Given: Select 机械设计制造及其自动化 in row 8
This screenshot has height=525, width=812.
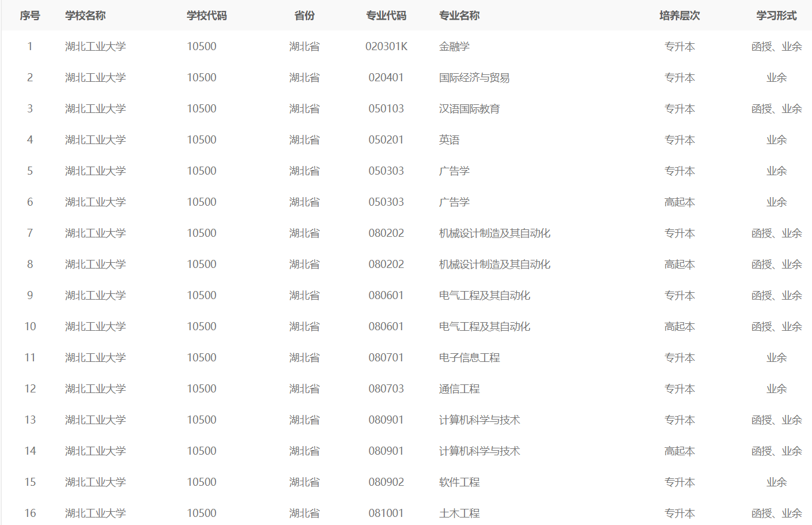Looking at the screenshot, I should click(494, 265).
